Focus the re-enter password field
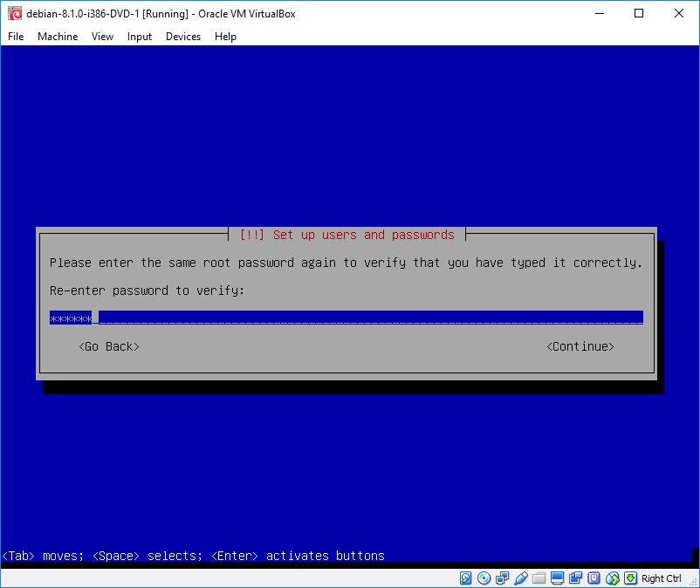This screenshot has width=700, height=588. click(x=347, y=318)
